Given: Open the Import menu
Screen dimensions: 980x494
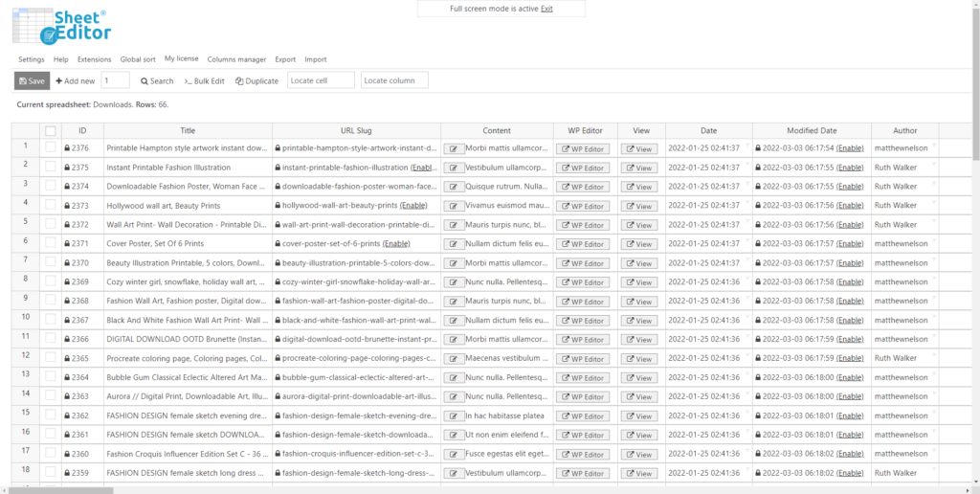Looking at the screenshot, I should tap(316, 59).
